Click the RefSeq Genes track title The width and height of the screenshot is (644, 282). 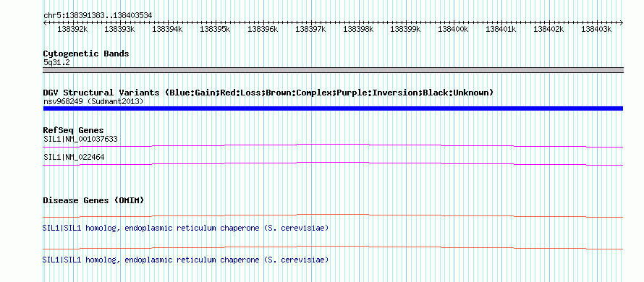pos(74,131)
